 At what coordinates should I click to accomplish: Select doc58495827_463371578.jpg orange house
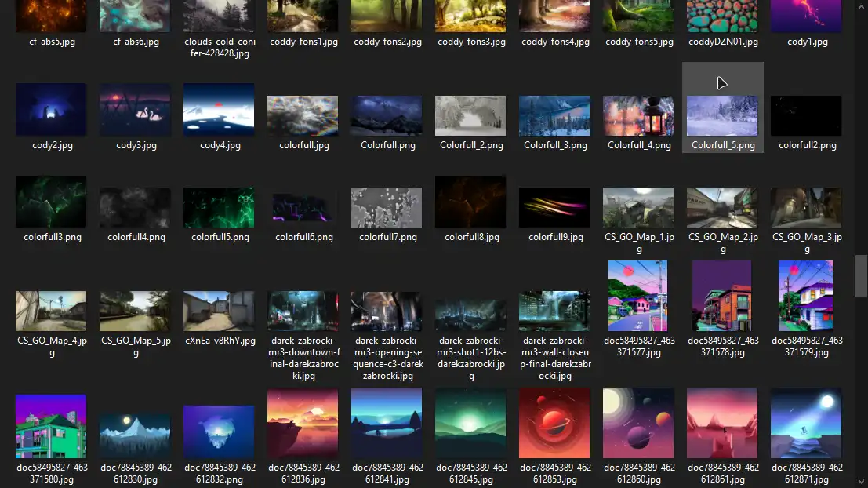[722, 296]
